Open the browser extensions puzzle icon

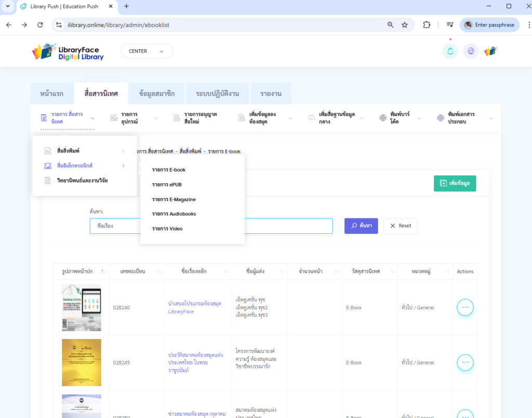click(x=427, y=25)
